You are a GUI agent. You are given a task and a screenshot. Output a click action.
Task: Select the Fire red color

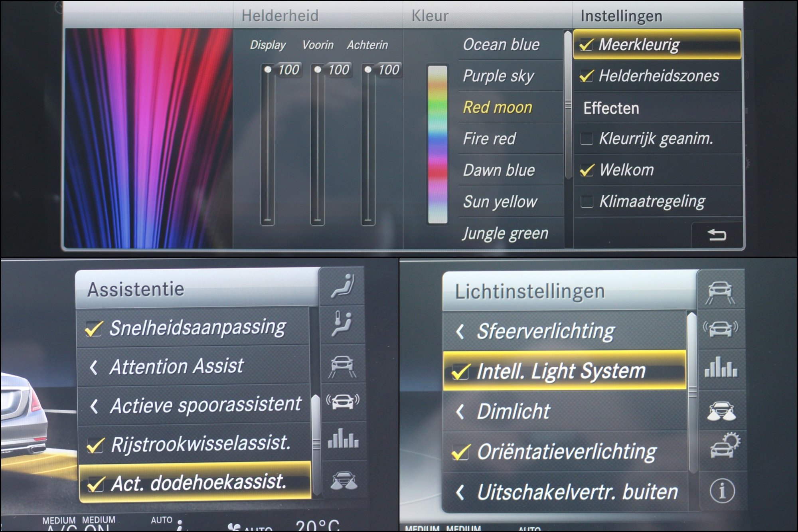[x=489, y=138]
